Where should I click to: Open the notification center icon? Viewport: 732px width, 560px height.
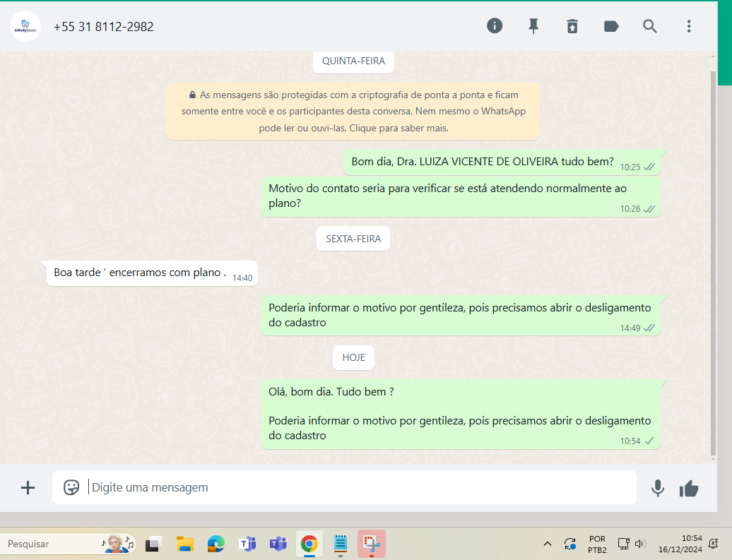pyautogui.click(x=714, y=544)
